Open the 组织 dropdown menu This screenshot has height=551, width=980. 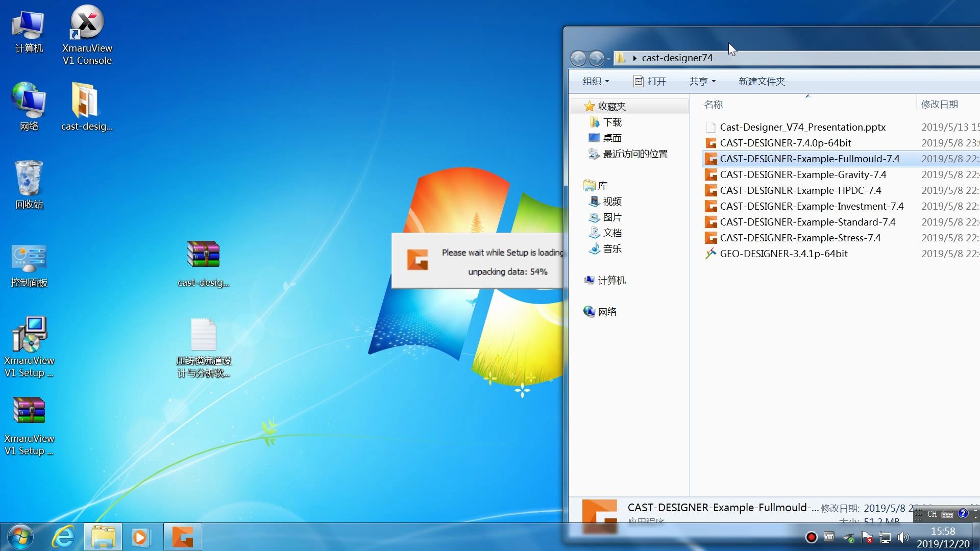tap(596, 81)
